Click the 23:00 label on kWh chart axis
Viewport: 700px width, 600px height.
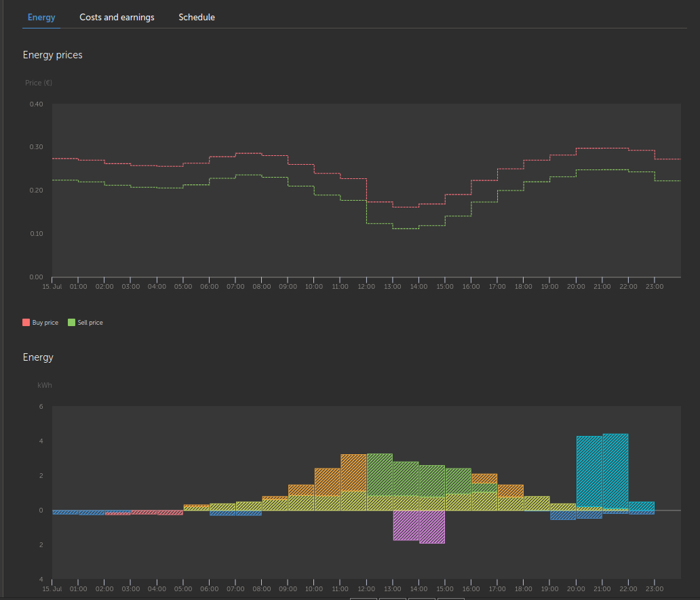pos(655,589)
